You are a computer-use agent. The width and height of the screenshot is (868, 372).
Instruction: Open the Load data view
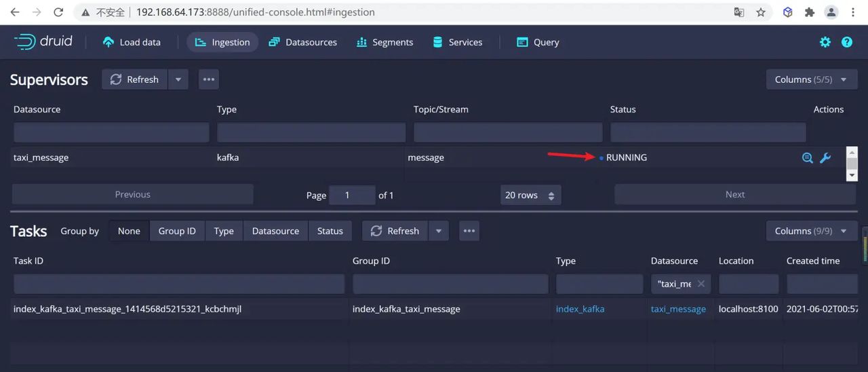132,42
